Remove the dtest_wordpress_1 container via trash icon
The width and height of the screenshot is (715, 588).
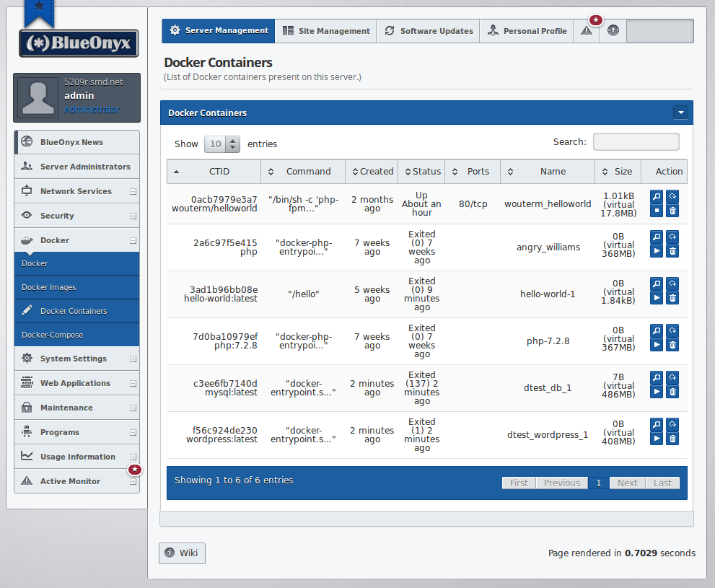coord(672,439)
